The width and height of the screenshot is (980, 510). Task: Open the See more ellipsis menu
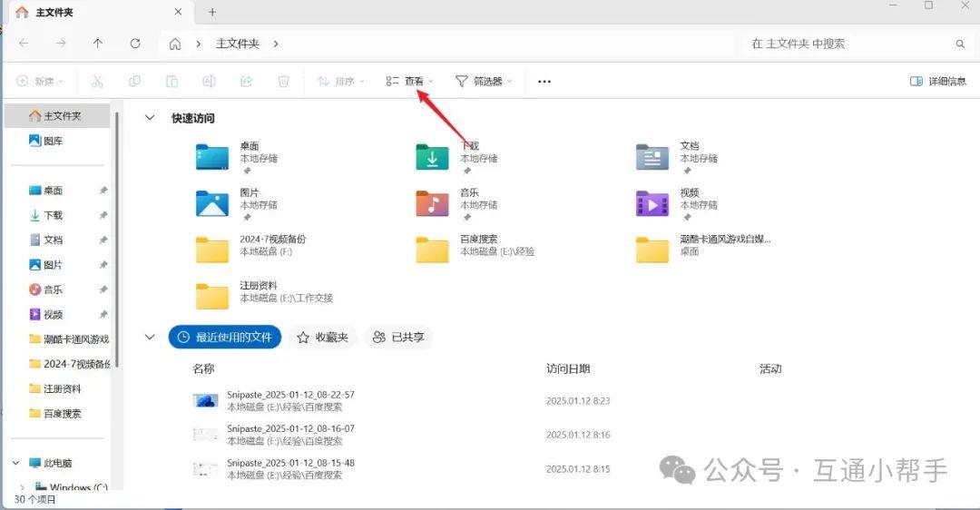544,82
